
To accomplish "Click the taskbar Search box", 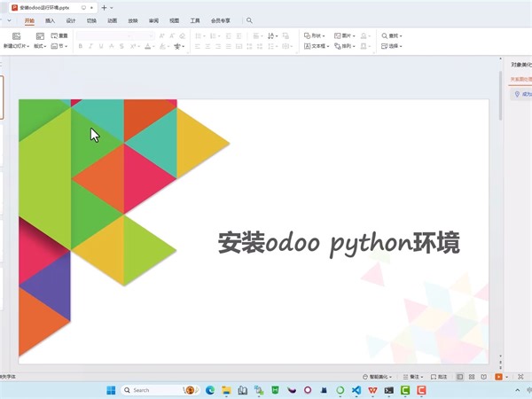I will (x=160, y=390).
